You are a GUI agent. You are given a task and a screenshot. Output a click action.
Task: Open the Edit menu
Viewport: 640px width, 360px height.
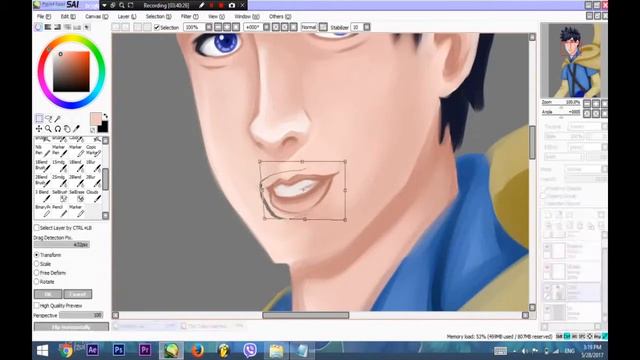point(68,16)
